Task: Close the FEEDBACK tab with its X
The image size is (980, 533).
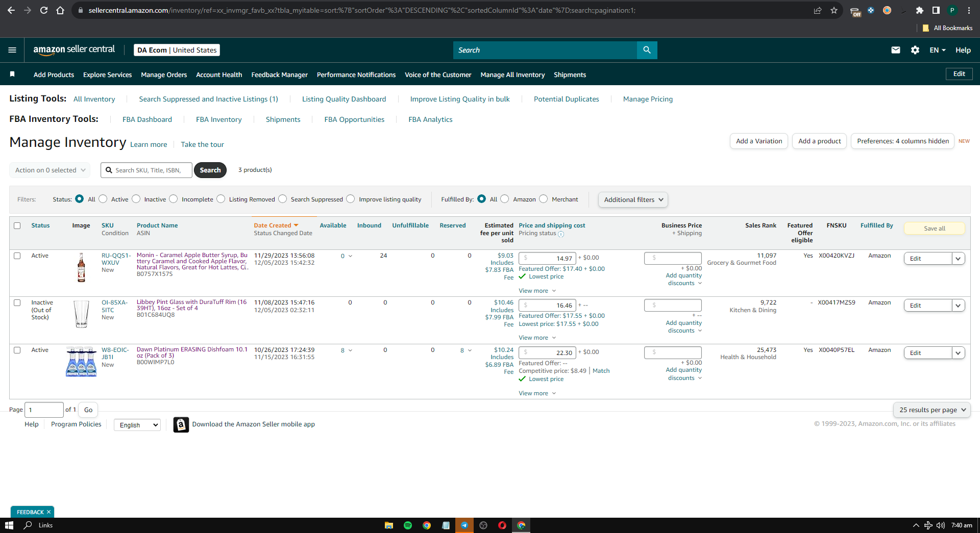Action: coord(48,512)
